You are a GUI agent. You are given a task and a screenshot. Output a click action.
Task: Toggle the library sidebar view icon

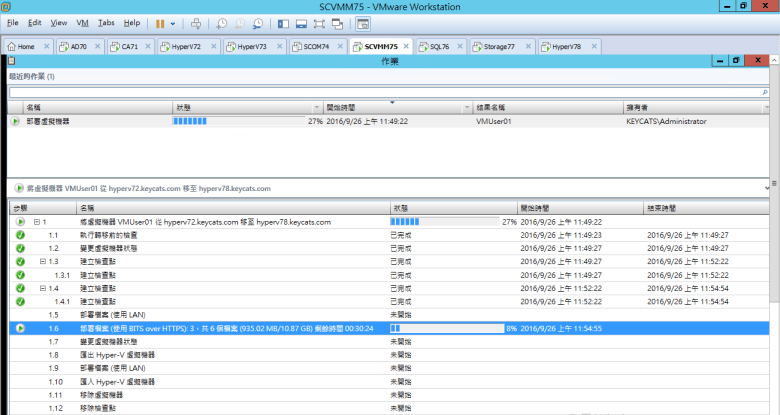pyautogui.click(x=283, y=22)
